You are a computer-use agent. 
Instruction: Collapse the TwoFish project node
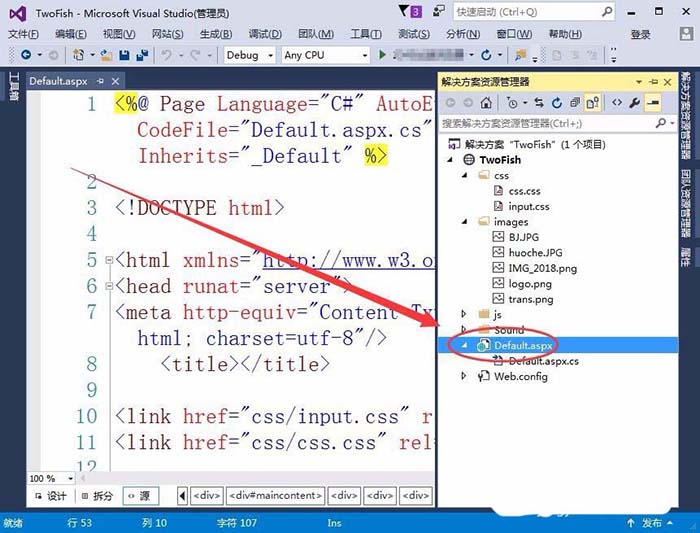450,159
